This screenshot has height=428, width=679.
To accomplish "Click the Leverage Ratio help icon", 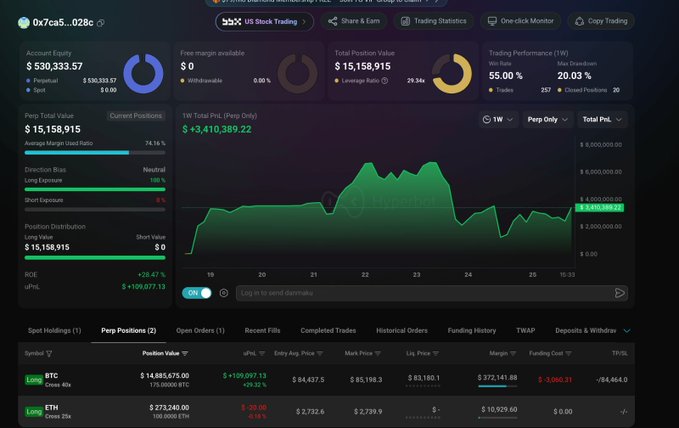I will (x=385, y=81).
